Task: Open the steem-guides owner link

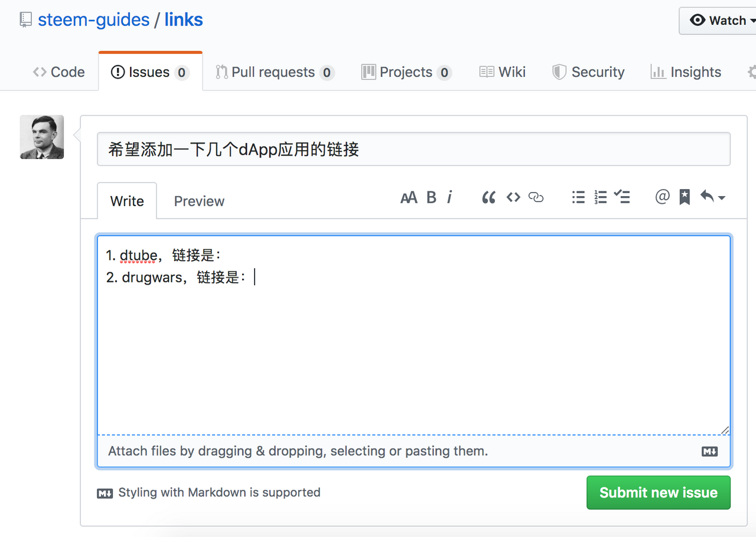Action: point(93,19)
